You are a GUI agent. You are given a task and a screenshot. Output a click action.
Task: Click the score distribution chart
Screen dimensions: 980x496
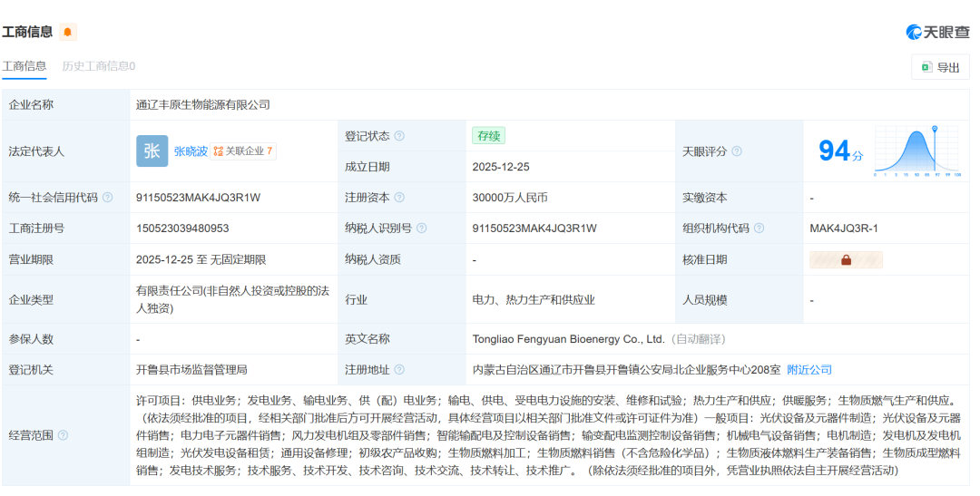[x=917, y=151]
